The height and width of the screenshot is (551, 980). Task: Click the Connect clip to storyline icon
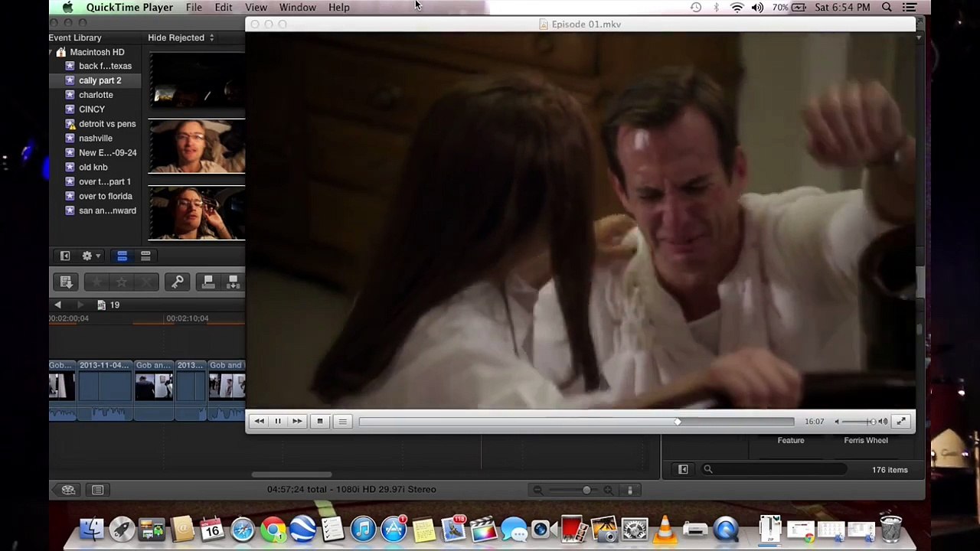208,282
